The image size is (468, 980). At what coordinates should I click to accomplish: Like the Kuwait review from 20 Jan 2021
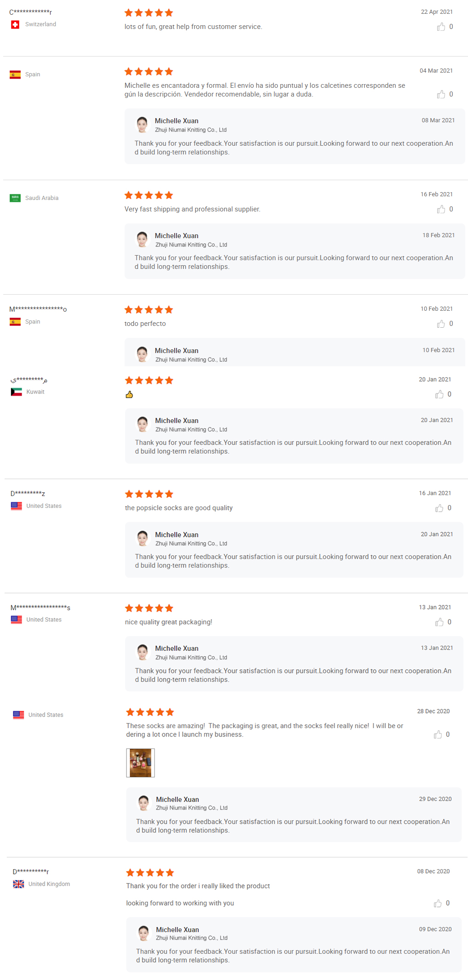(x=439, y=394)
